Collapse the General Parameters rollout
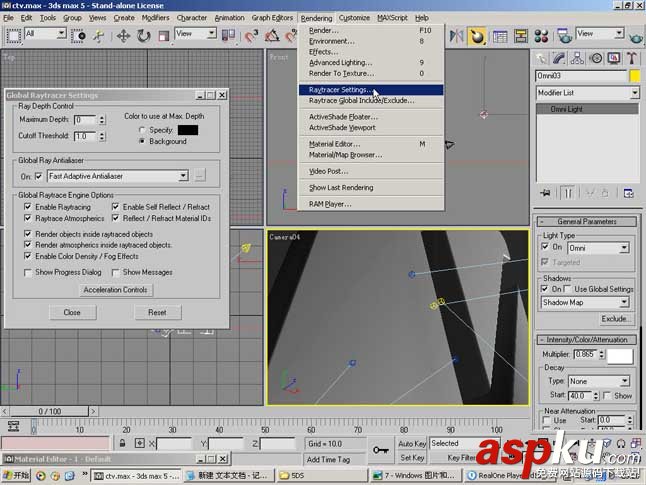 click(587, 222)
